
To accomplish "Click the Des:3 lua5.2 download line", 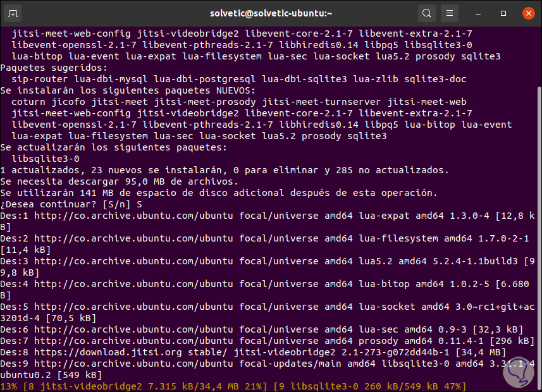I will [268, 267].
